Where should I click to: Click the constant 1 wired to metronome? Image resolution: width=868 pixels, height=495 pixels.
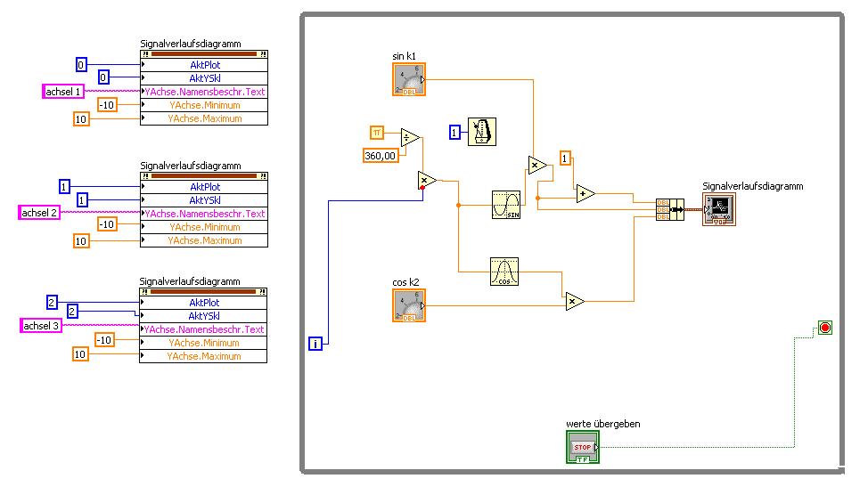[x=454, y=132]
